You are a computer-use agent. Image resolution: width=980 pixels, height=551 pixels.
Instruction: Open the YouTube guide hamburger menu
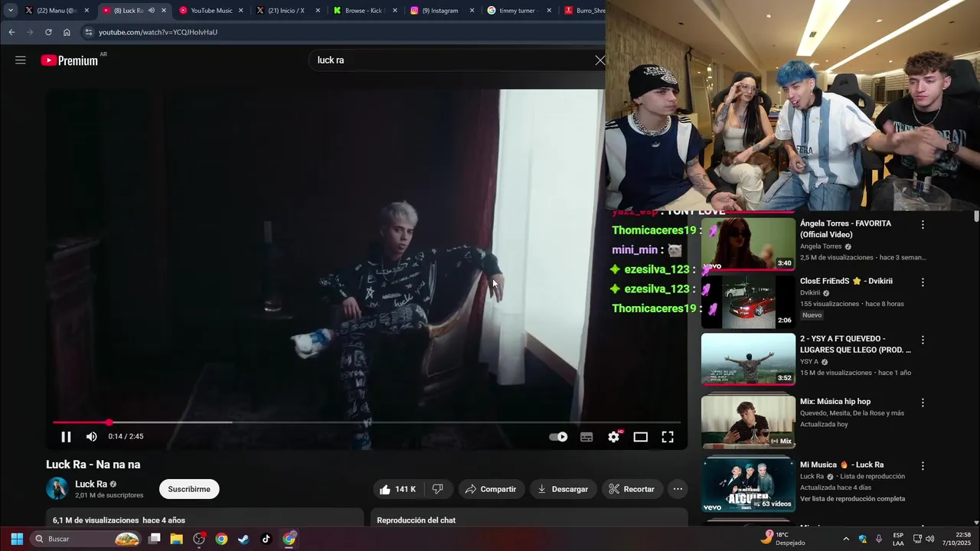21,60
